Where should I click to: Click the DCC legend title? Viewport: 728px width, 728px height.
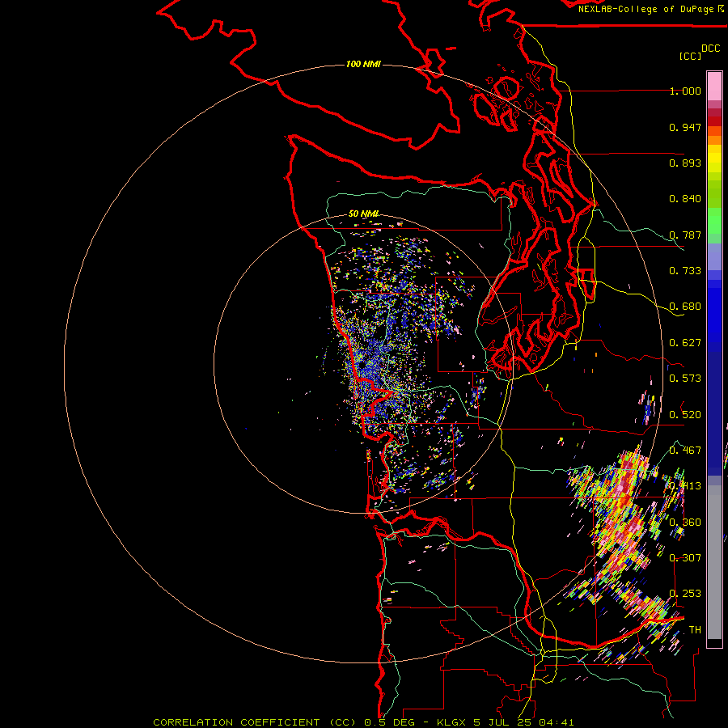(x=710, y=49)
